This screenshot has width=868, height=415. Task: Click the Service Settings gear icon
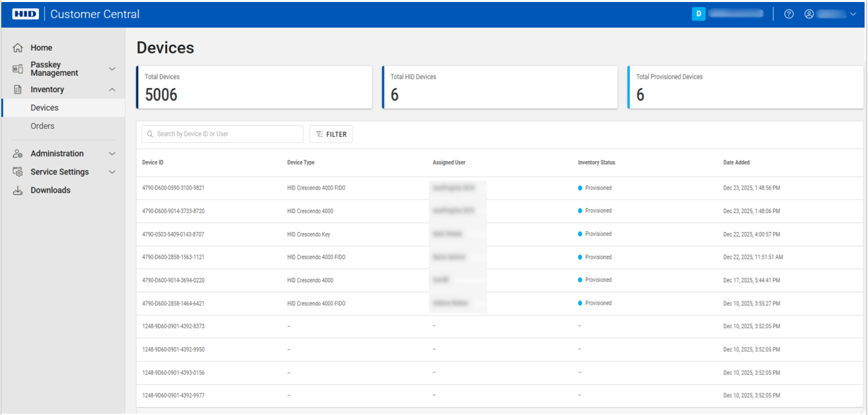(18, 172)
